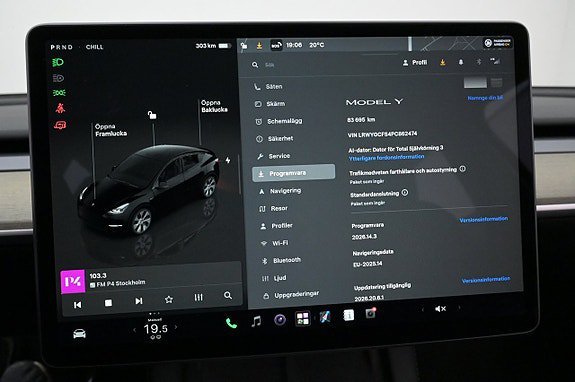Open the media equalizer settings icon

[198, 297]
